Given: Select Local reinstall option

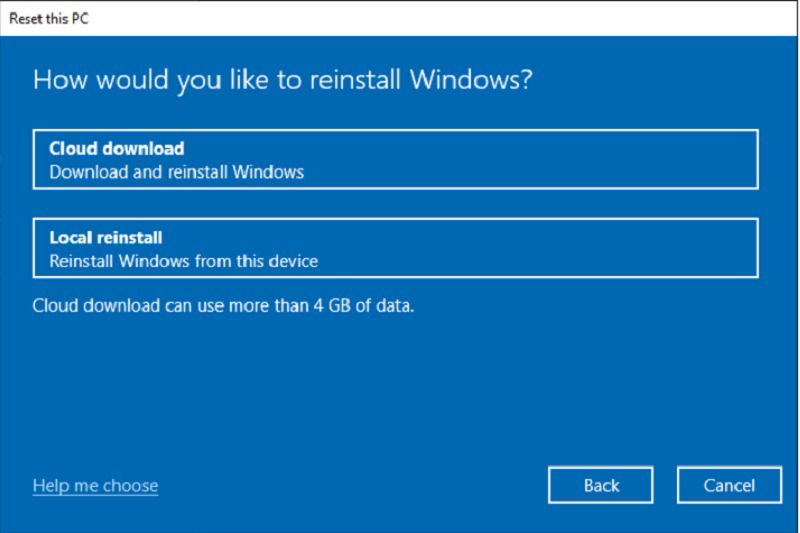Looking at the screenshot, I should [x=395, y=248].
